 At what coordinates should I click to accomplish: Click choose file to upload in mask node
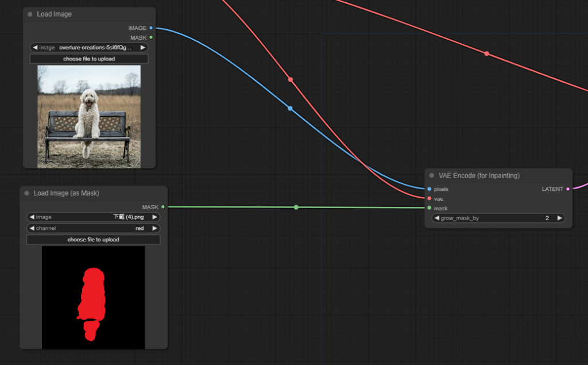94,240
